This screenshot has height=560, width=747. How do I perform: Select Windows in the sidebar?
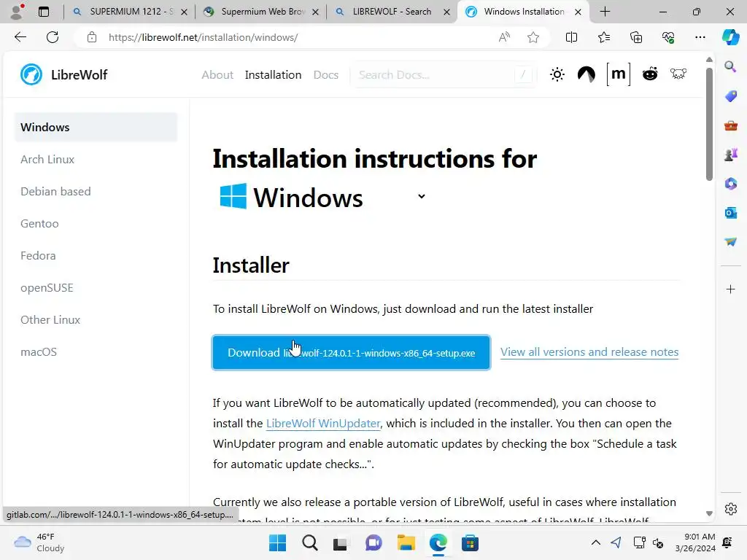pos(96,127)
